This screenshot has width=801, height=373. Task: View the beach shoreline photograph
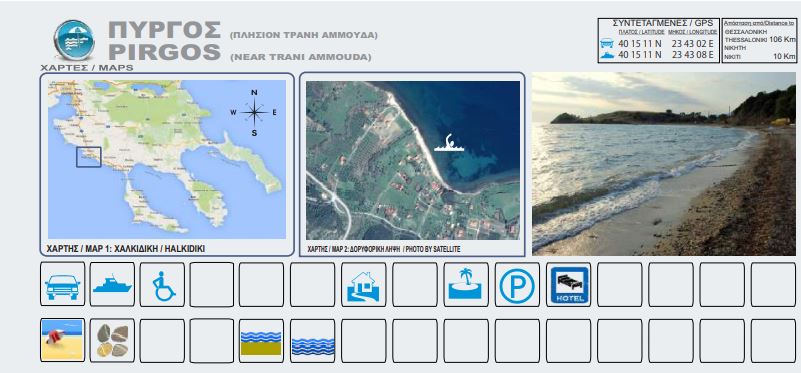[x=664, y=164]
